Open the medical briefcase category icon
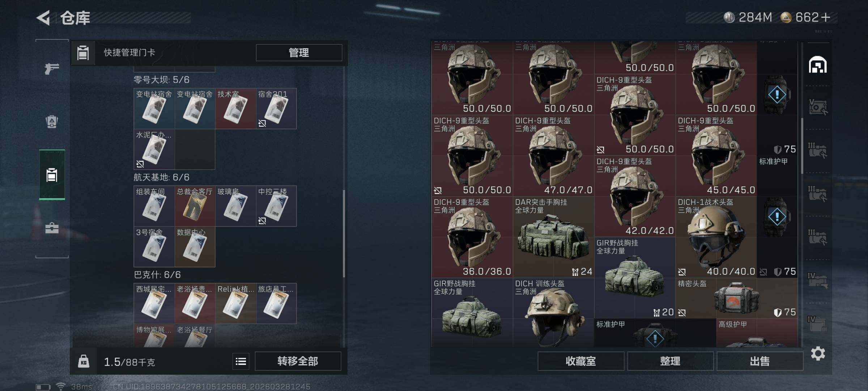The height and width of the screenshot is (391, 868). tap(52, 228)
